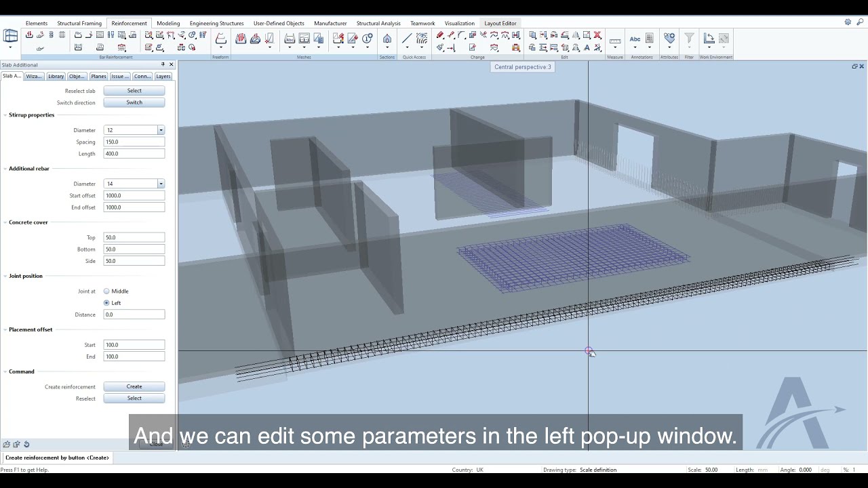Viewport: 868px width, 488px height.
Task: Click the Side concrete cover field
Action: [134, 261]
